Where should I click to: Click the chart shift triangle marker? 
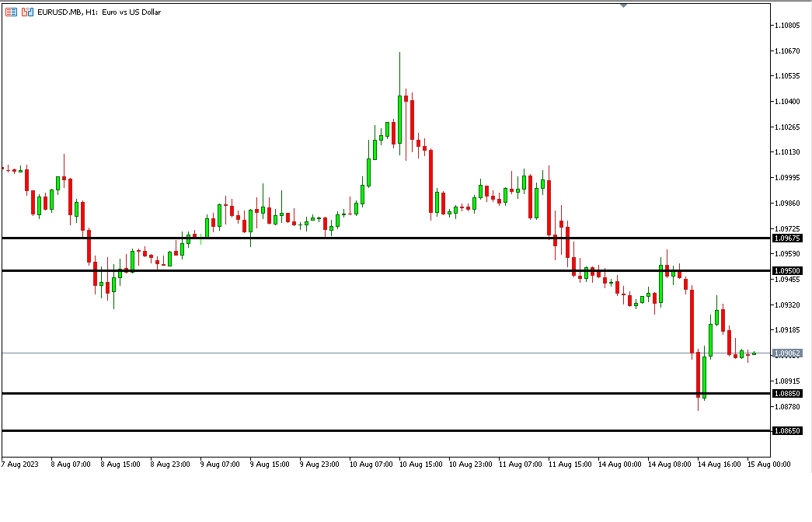(623, 5)
